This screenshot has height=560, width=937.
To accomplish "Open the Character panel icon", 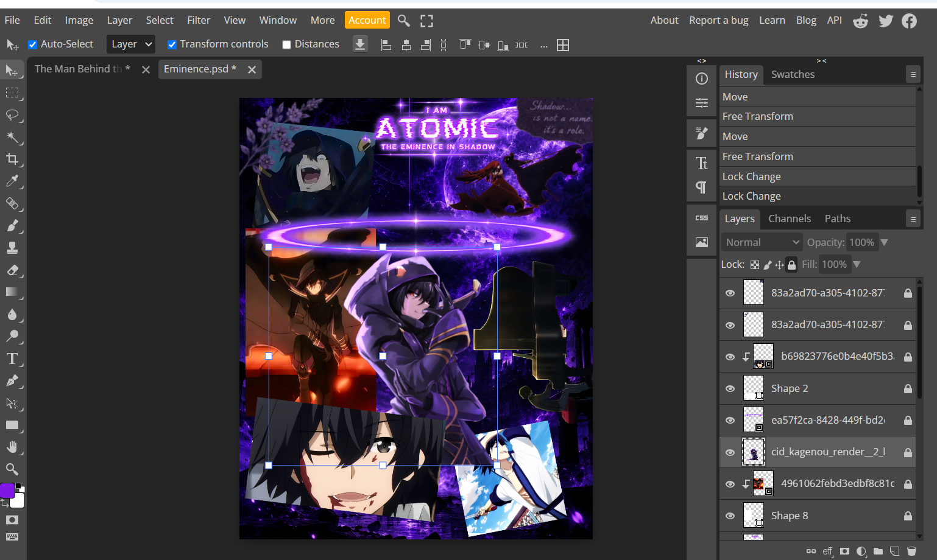I will (x=702, y=163).
